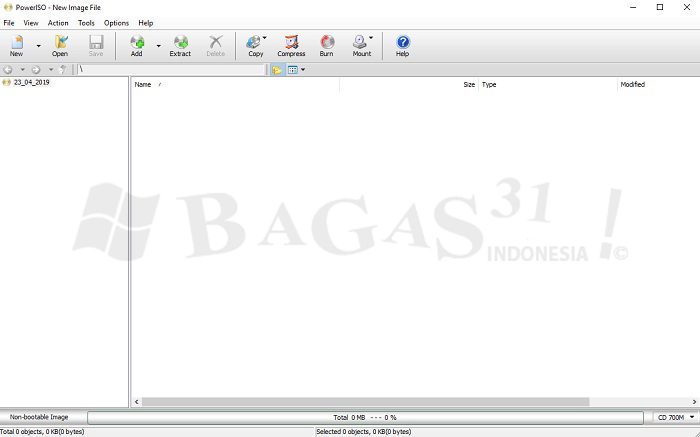The height and width of the screenshot is (437, 700).
Task: Open the view mode dropdown arrow
Action: [303, 70]
